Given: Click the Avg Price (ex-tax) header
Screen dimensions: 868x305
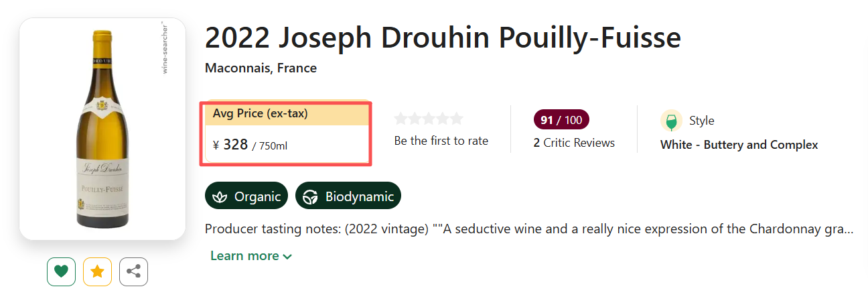Looking at the screenshot, I should [261, 114].
